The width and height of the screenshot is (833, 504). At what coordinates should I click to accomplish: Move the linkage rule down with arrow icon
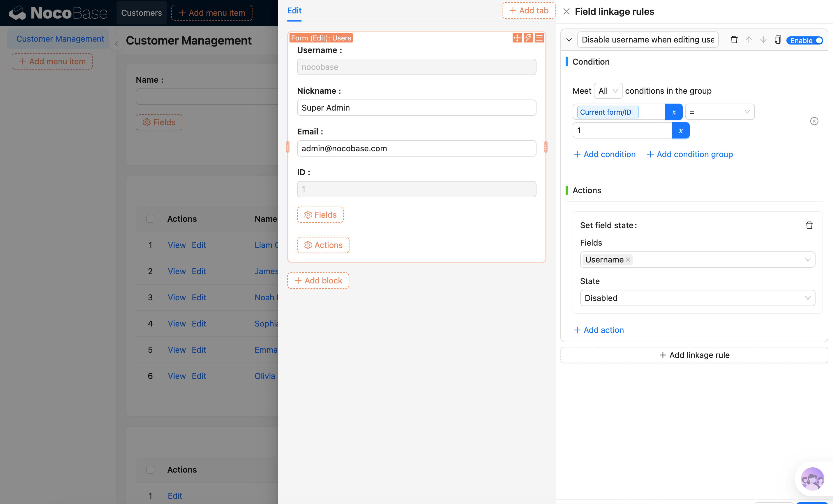(763, 40)
